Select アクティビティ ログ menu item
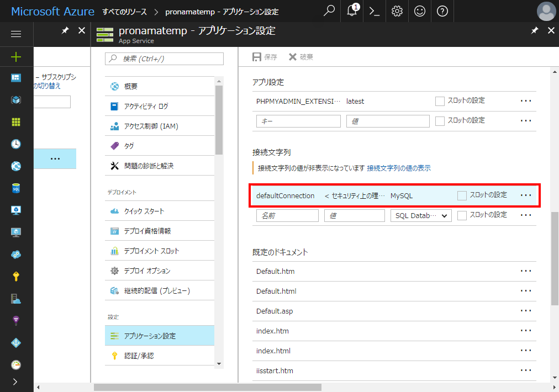559x392 pixels. (146, 106)
